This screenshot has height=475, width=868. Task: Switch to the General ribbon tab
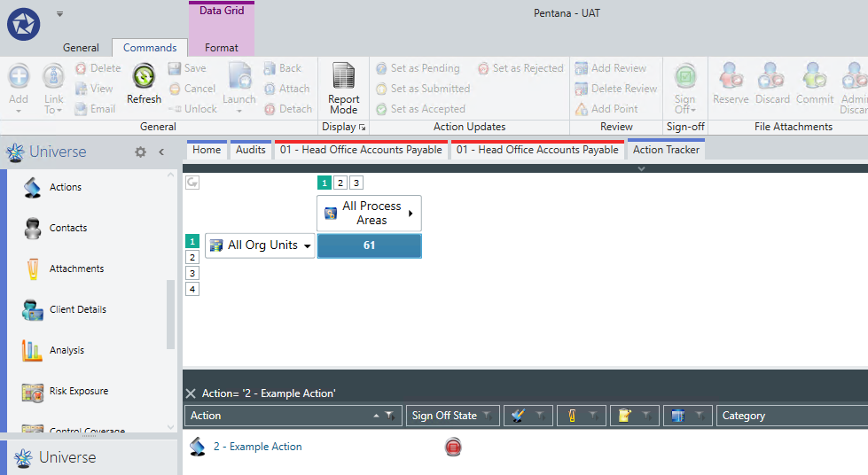pos(81,48)
